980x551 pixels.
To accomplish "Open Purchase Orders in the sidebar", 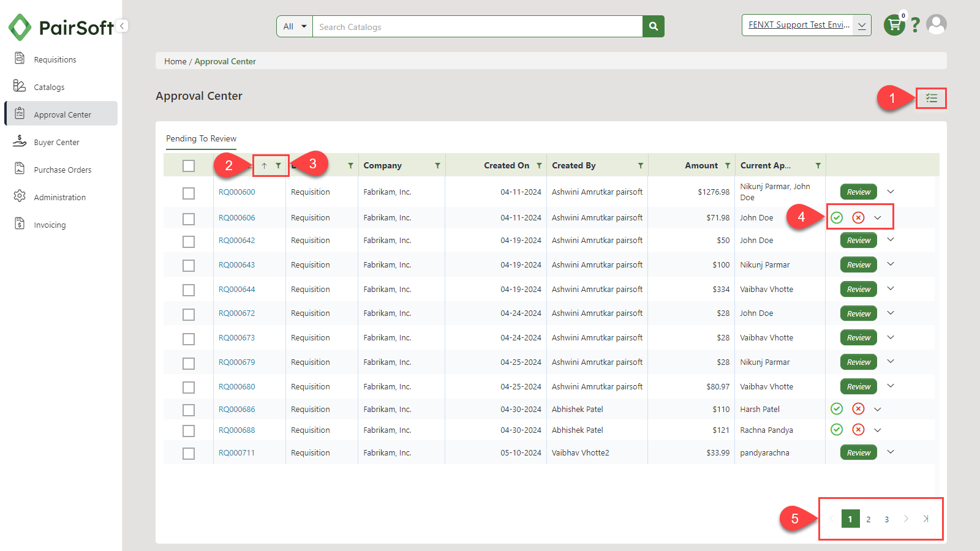I will click(61, 170).
